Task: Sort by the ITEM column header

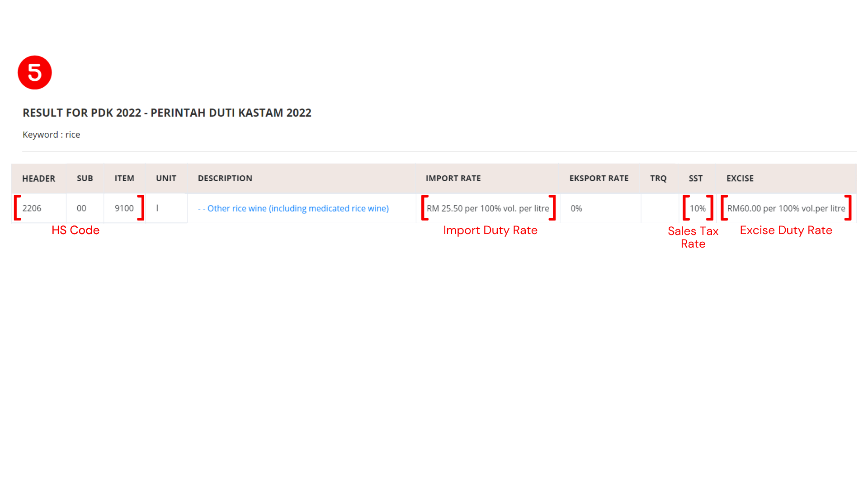Action: [124, 178]
